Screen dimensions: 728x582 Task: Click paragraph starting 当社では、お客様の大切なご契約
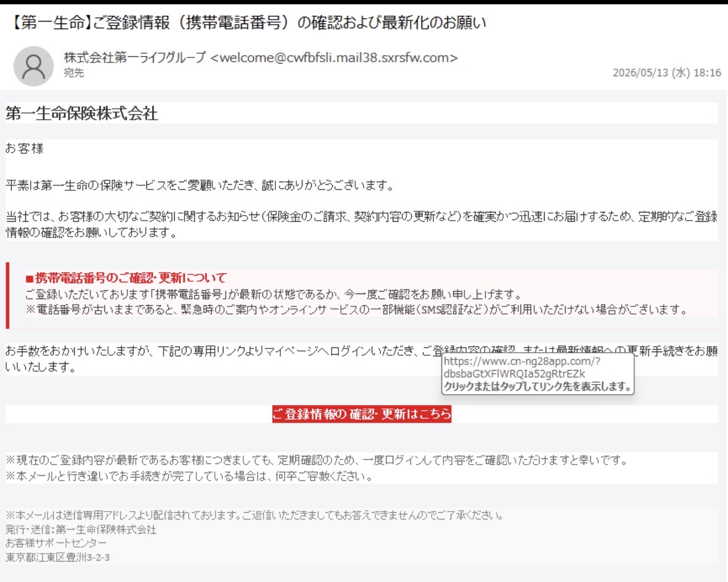tap(362, 224)
